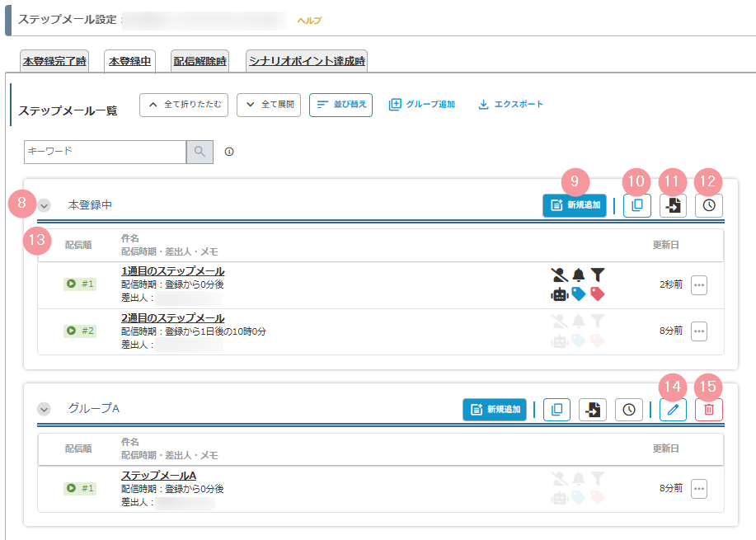Open three-dot menu for 1通目のステップメール
The height and width of the screenshot is (540, 756).
pos(699,284)
